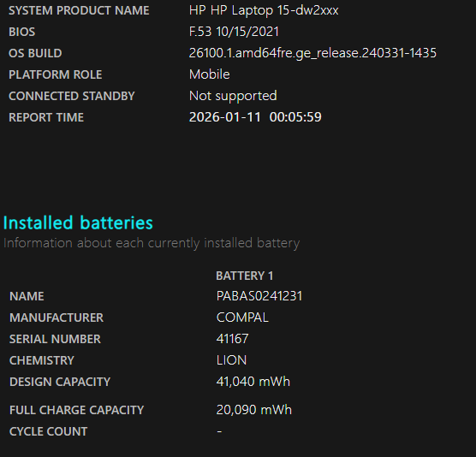The width and height of the screenshot is (476, 457).
Task: Click the FULL CHARGE CAPACITY label
Action: pos(76,410)
